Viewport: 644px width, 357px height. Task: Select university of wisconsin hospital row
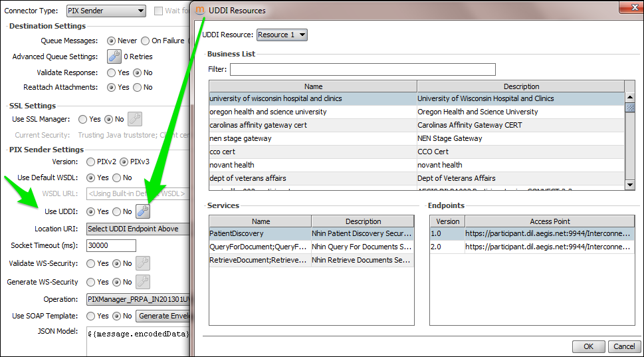pos(417,98)
